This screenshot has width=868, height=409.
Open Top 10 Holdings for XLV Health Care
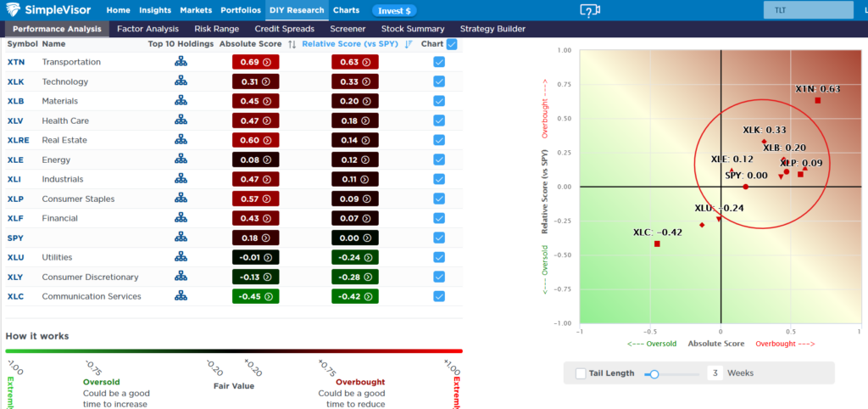click(x=181, y=120)
